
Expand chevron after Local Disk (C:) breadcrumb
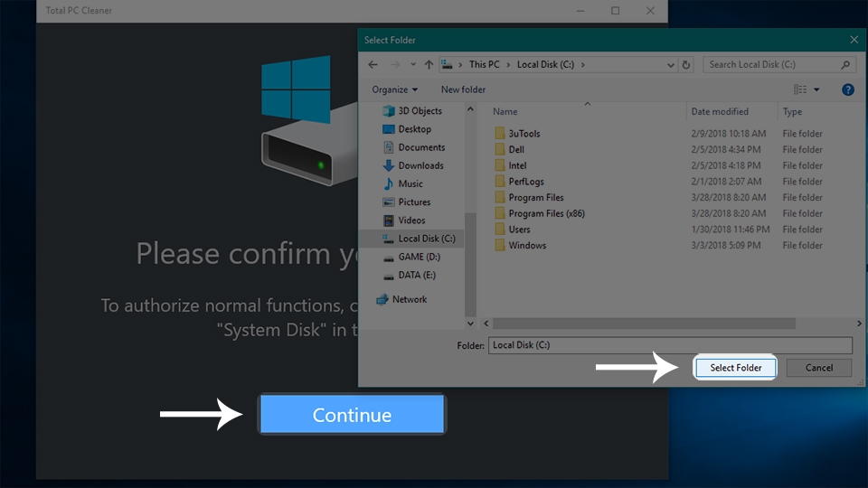[582, 65]
